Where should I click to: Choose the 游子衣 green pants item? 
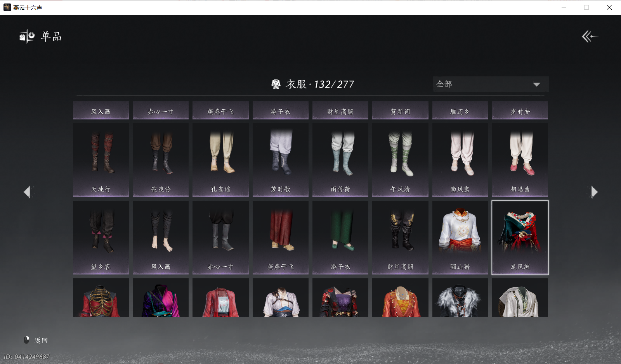pyautogui.click(x=340, y=237)
